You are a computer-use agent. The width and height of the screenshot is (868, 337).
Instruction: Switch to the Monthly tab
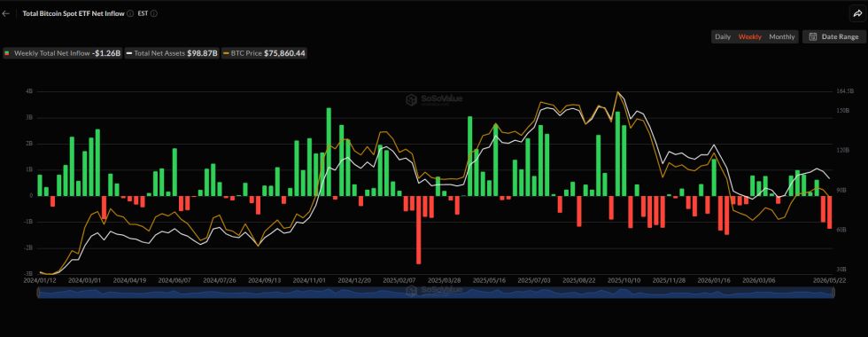pos(781,36)
